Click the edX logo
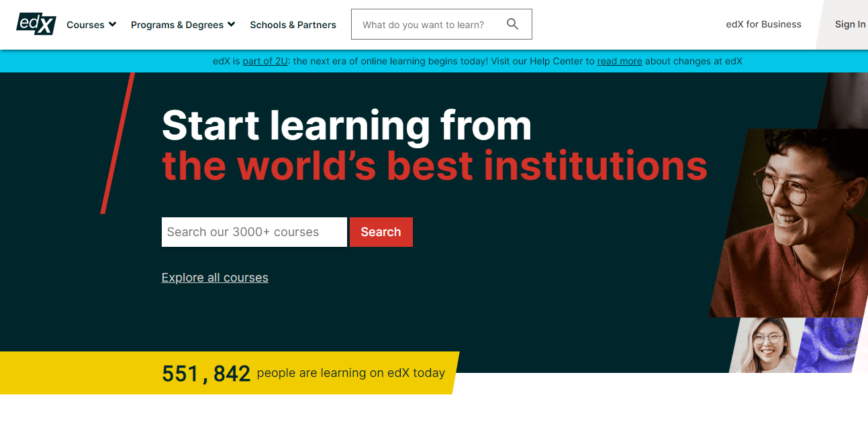868x444 pixels. pos(36,24)
